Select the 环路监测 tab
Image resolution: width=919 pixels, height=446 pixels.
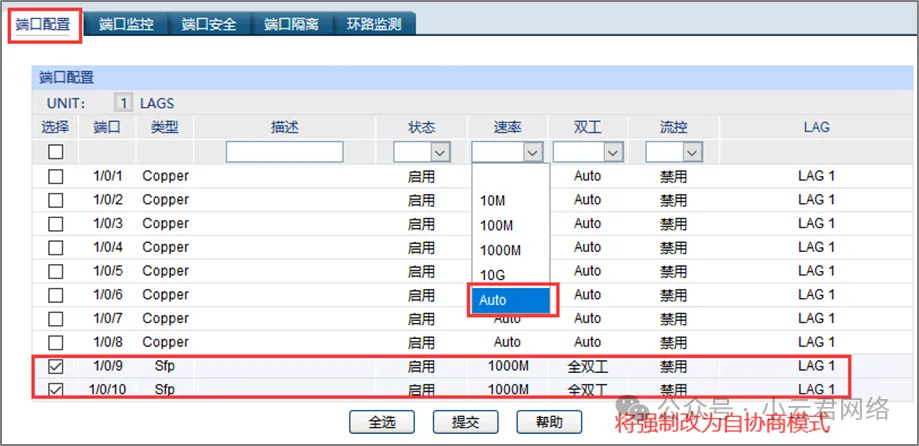click(374, 24)
